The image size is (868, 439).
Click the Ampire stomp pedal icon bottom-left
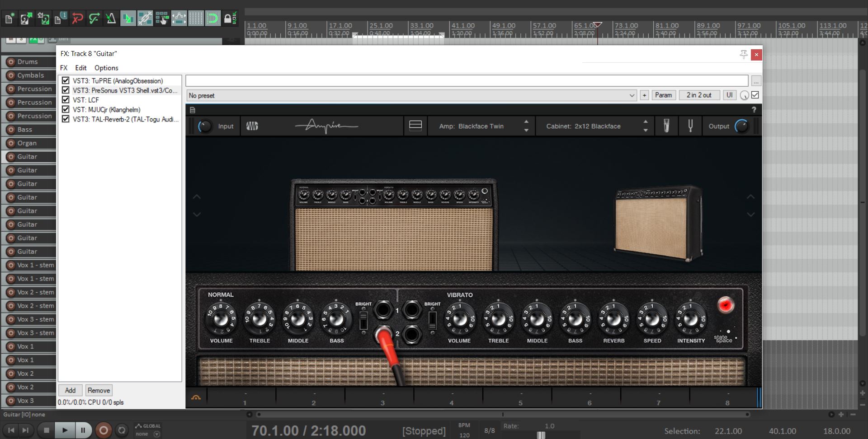point(196,398)
